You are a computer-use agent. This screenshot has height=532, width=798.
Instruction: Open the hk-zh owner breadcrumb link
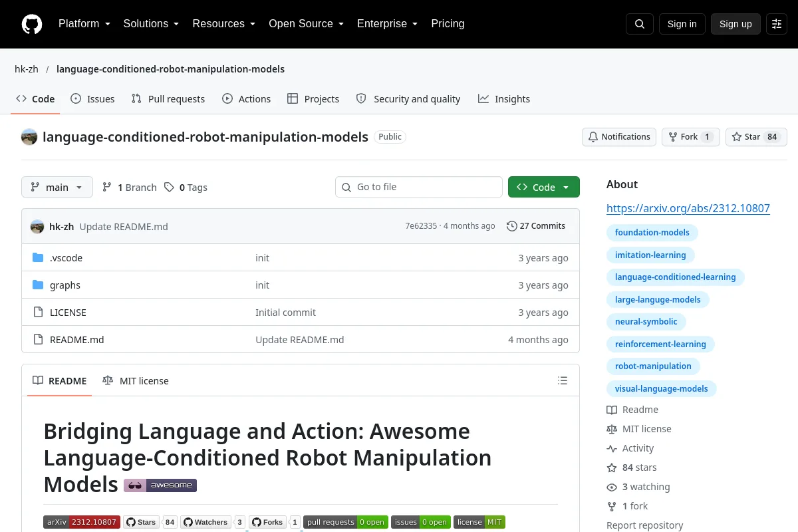point(27,69)
